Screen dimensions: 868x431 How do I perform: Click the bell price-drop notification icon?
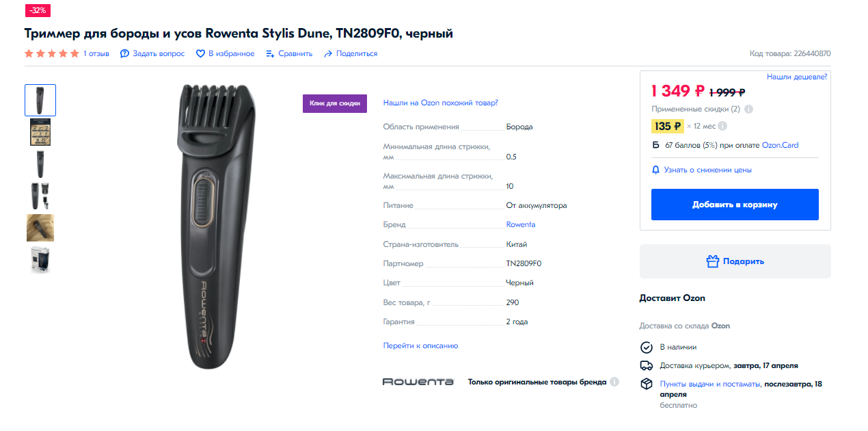(655, 170)
